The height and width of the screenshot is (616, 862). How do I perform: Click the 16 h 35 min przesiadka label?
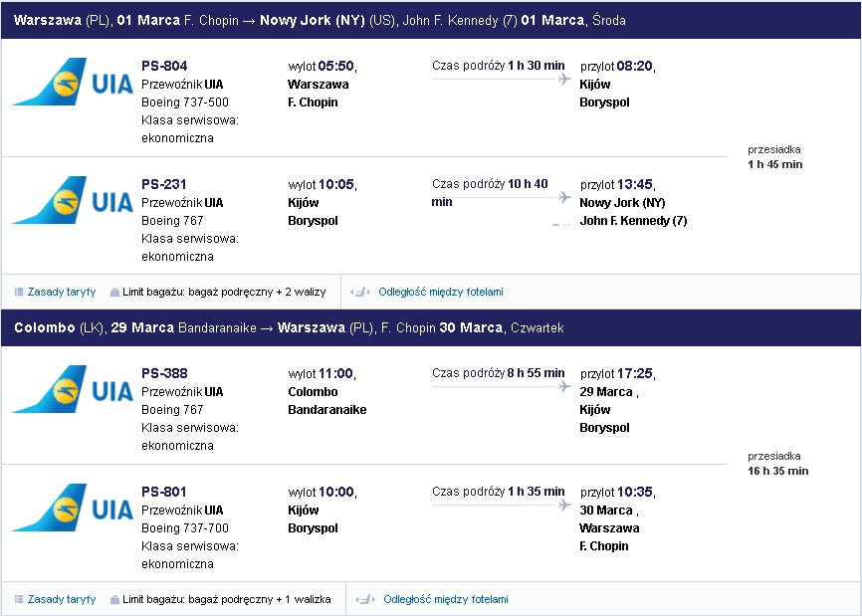(x=777, y=471)
